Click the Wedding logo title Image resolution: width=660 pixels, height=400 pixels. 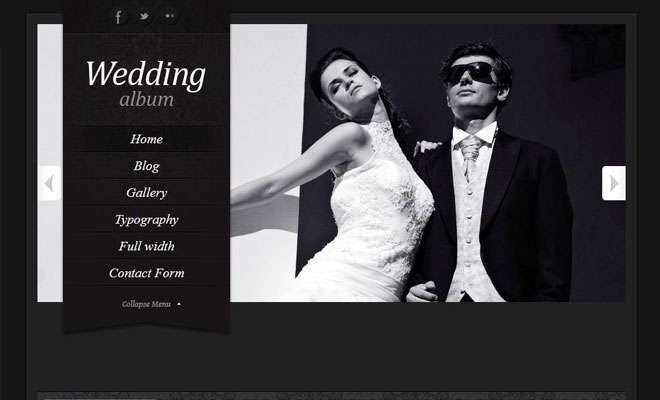pos(146,74)
